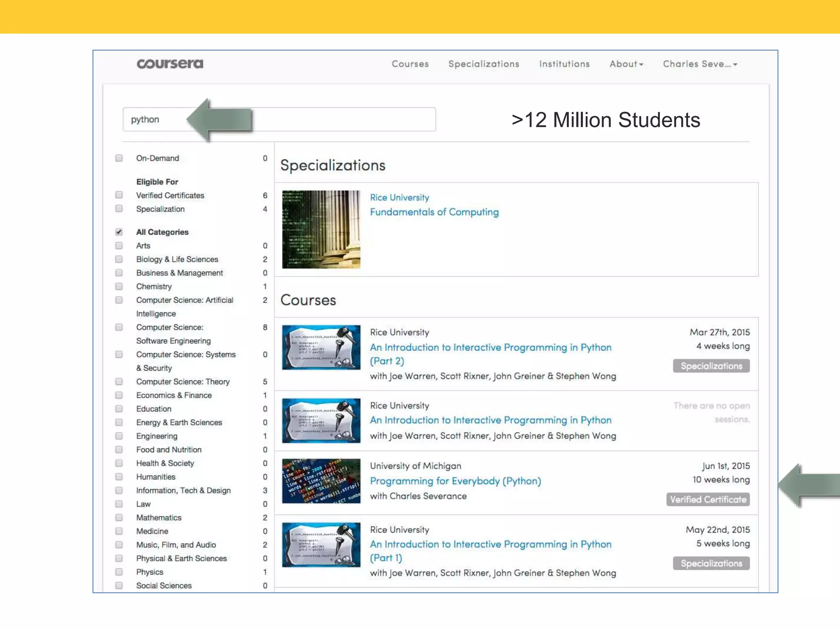Image resolution: width=840 pixels, height=630 pixels.
Task: Tick the Social Sciences checkbox
Action: point(119,586)
